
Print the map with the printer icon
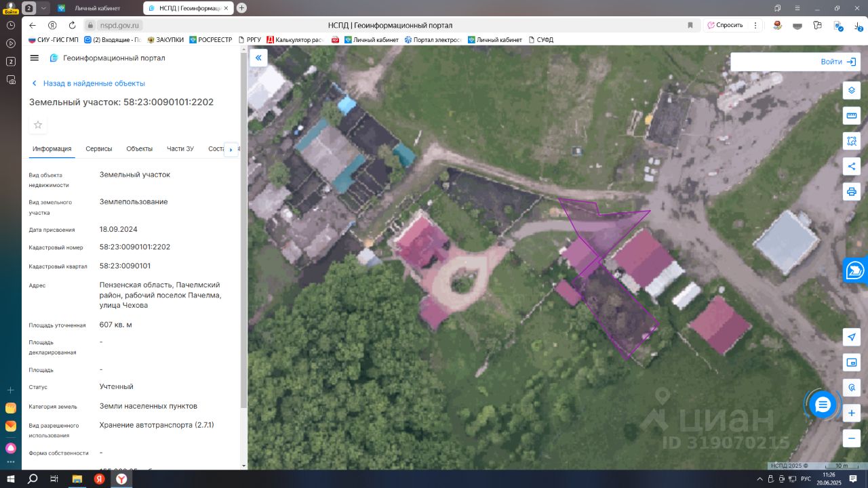[x=852, y=191]
